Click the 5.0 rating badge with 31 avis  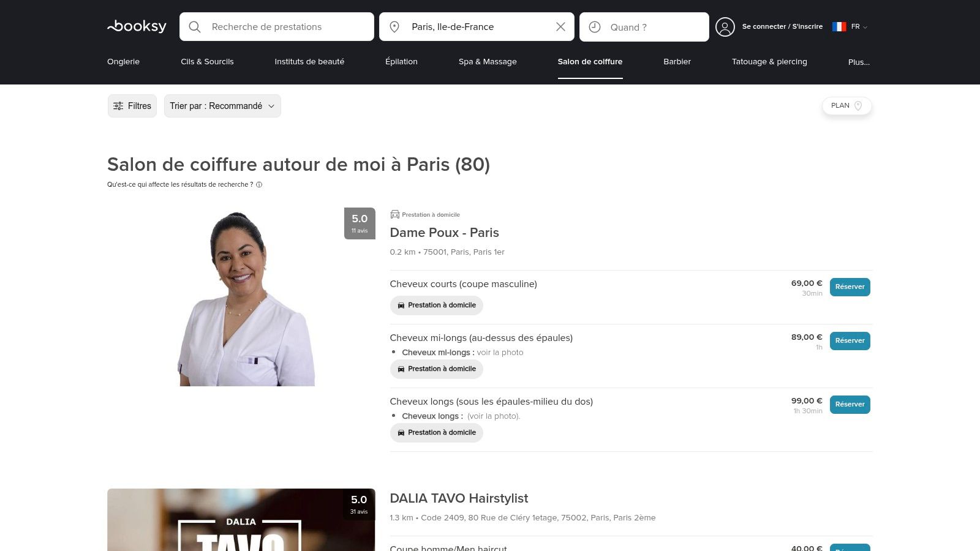point(359,504)
